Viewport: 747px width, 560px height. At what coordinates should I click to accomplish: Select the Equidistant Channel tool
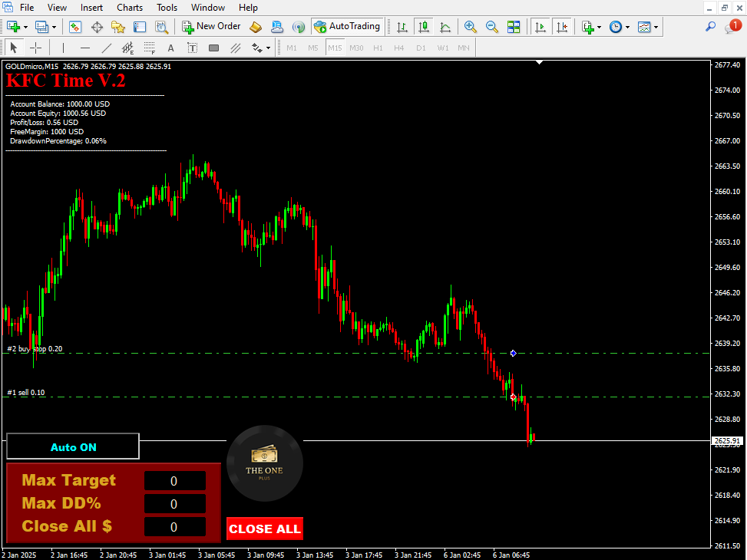click(x=127, y=48)
